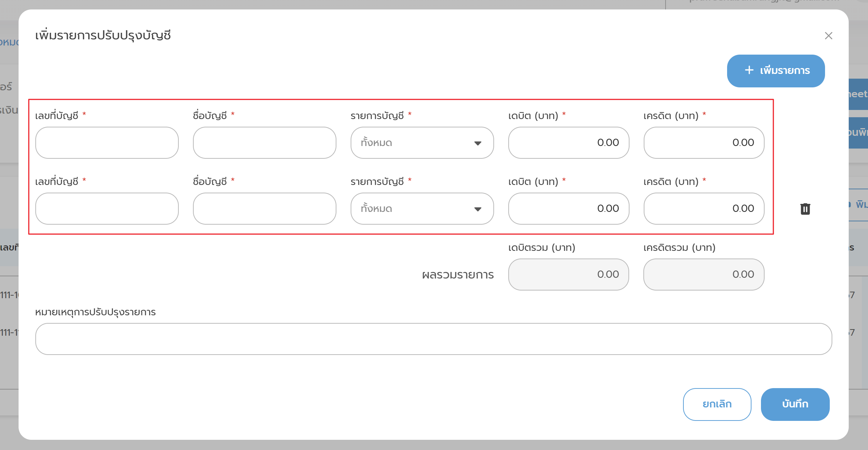Image resolution: width=868 pixels, height=450 pixels.
Task: Click second row เดบิต (บาท) amount field
Action: pos(568,209)
